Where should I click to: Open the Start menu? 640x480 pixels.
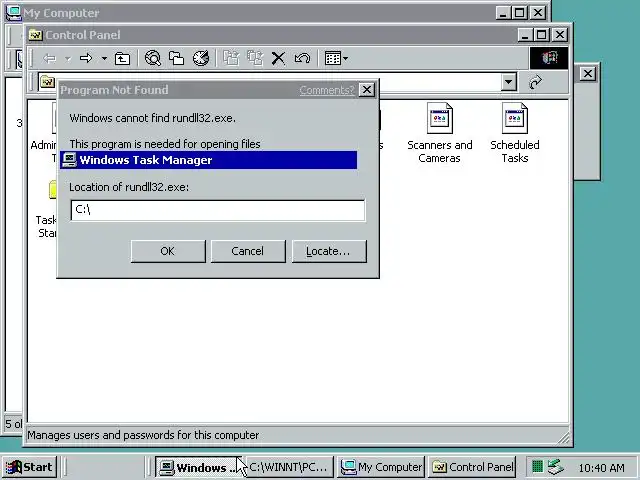29,467
